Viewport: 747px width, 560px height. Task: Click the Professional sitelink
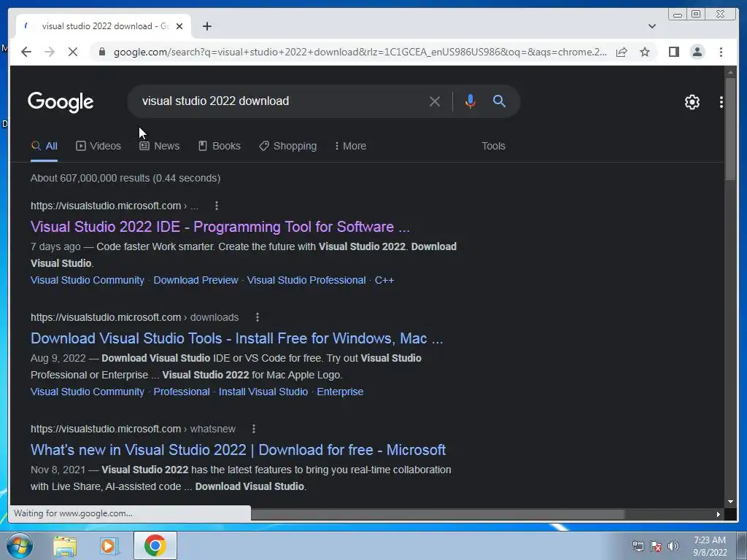182,392
